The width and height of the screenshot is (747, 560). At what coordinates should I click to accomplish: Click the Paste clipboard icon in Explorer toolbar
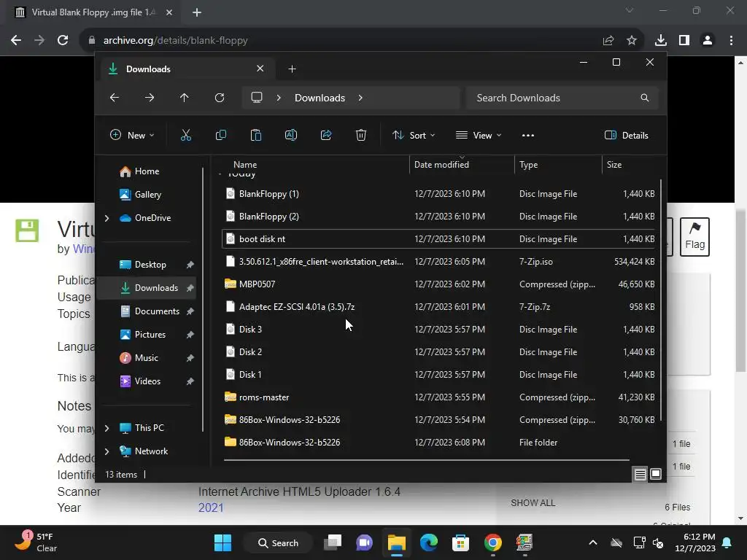[256, 135]
